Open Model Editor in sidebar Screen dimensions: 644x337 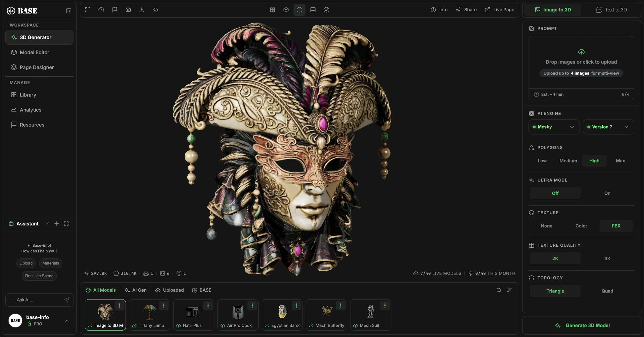point(39,52)
